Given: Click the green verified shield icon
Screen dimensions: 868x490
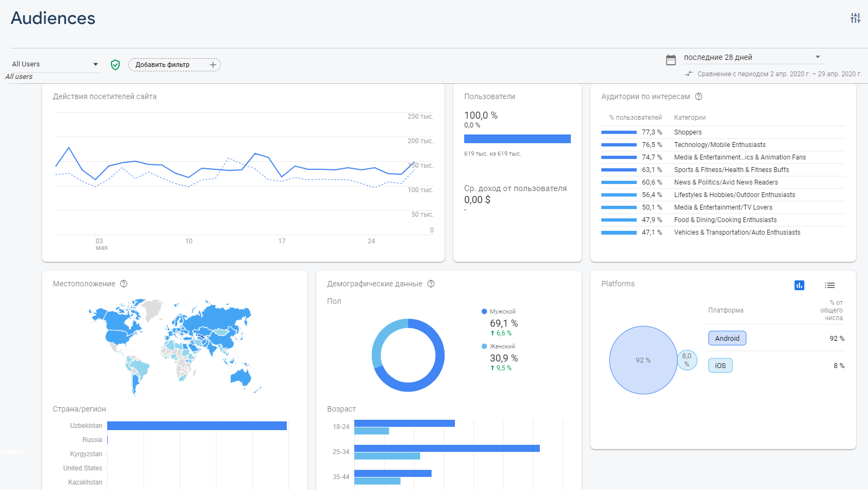Looking at the screenshot, I should tap(115, 65).
